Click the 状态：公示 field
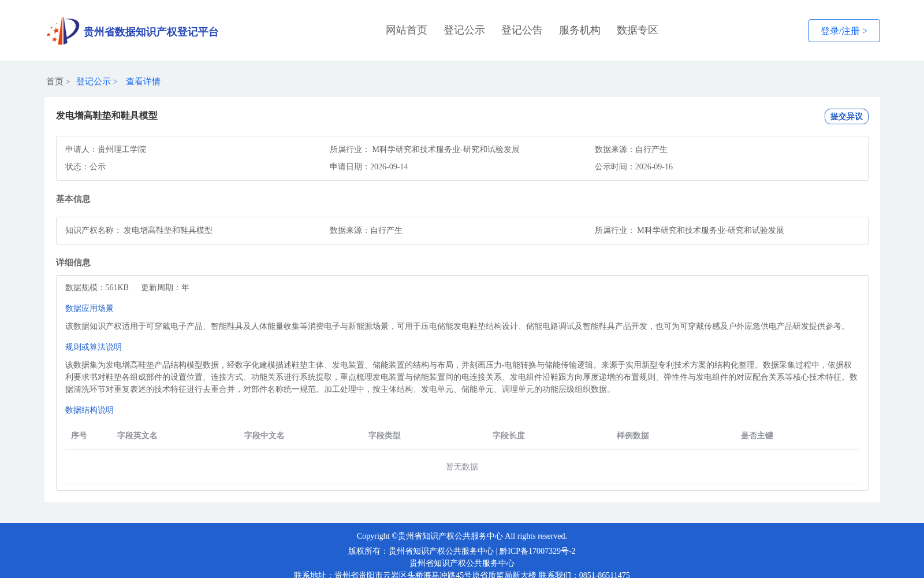The width and height of the screenshot is (924, 578). 85,166
